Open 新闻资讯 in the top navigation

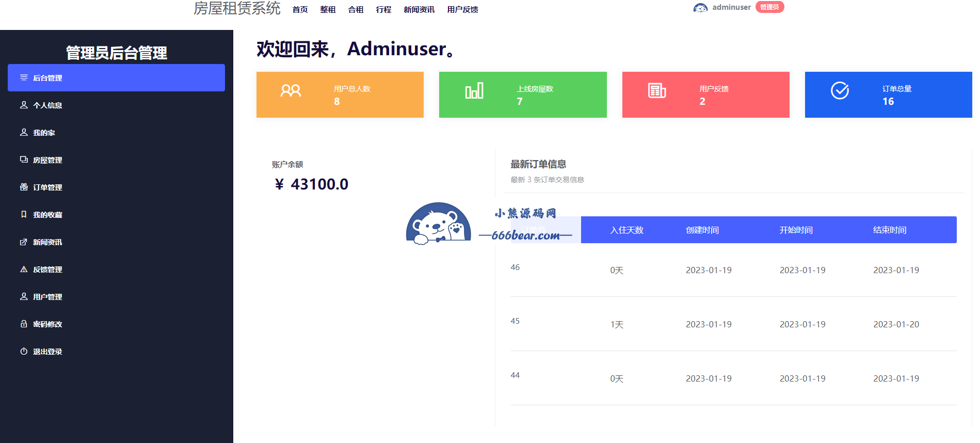click(x=419, y=9)
